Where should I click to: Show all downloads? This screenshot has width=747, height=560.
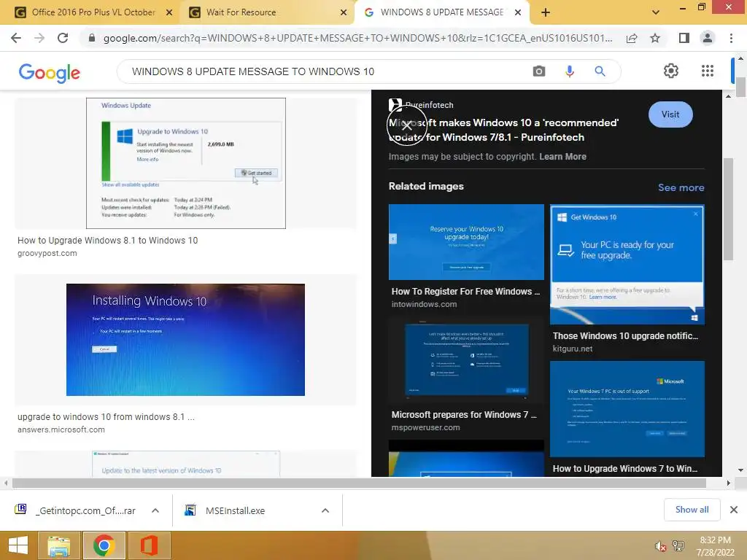pos(692,510)
